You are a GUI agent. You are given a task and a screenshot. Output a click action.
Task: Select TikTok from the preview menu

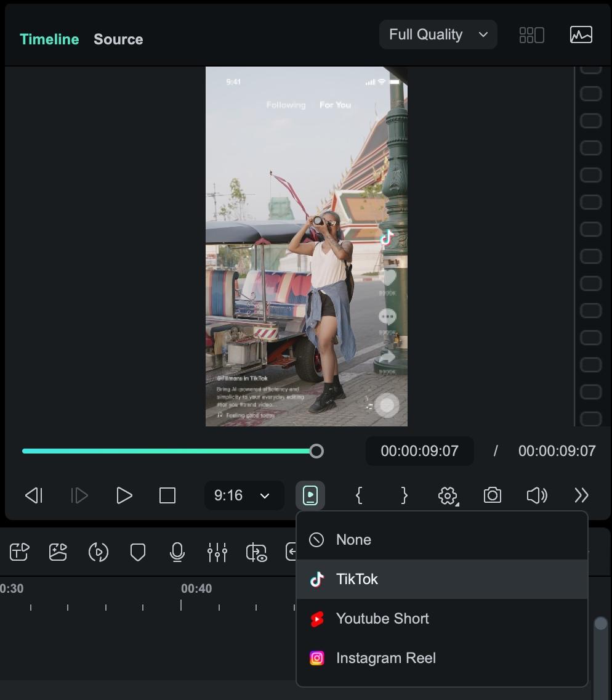click(x=356, y=579)
